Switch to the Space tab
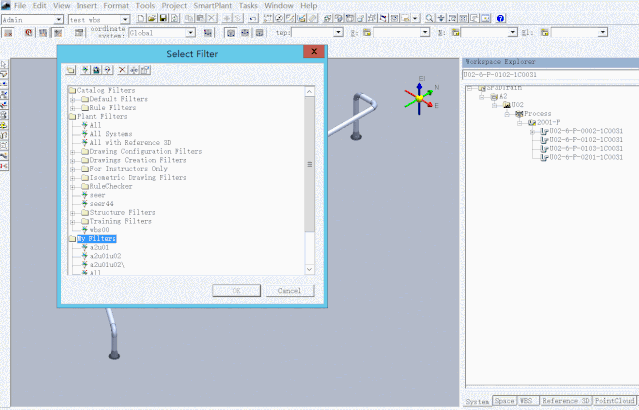Image resolution: width=639 pixels, height=410 pixels. (505, 401)
